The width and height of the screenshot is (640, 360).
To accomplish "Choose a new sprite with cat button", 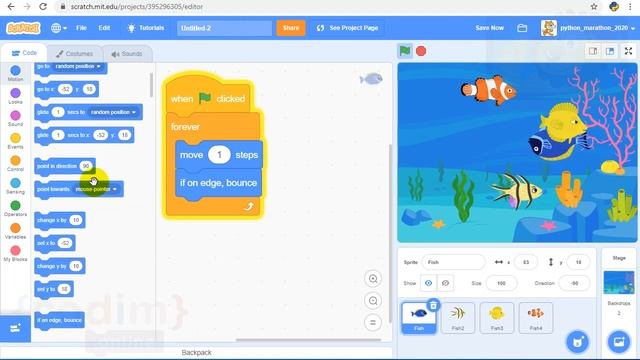I will click(578, 342).
